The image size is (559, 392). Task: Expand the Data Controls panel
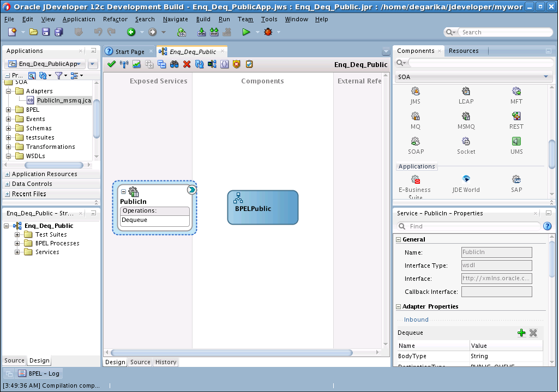click(8, 184)
